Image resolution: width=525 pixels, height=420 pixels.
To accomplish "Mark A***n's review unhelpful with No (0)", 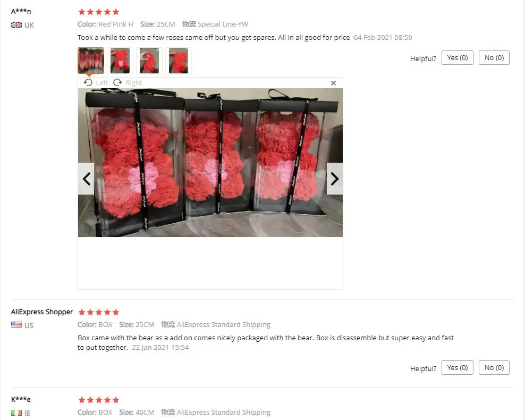I will pyautogui.click(x=494, y=57).
